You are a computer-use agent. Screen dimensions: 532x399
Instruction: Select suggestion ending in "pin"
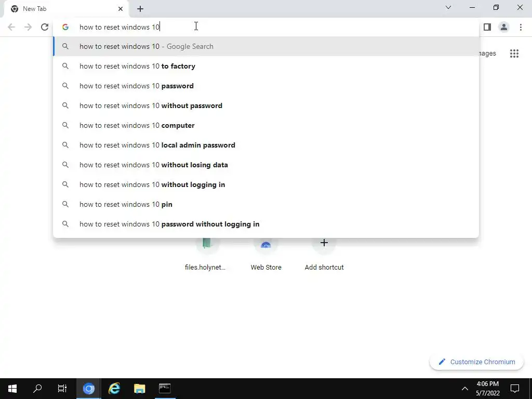[x=267, y=204]
